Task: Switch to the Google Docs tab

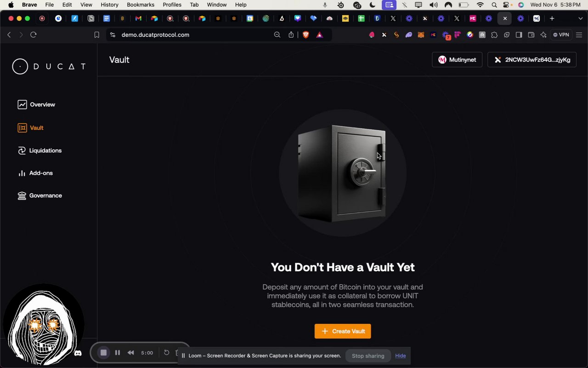Action: tap(107, 18)
